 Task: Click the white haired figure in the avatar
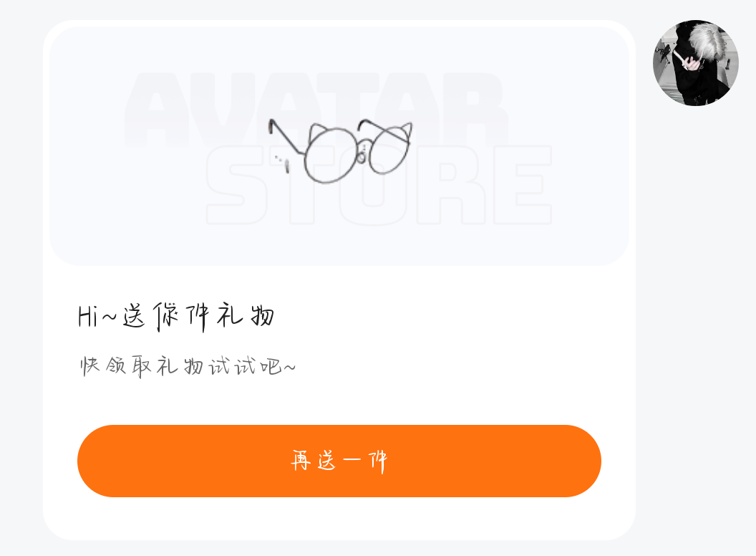[704, 44]
